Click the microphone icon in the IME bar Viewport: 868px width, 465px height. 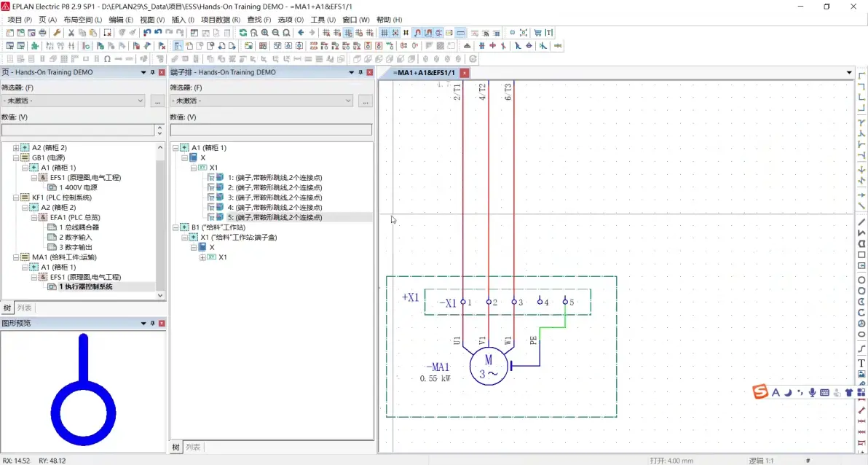[812, 392]
